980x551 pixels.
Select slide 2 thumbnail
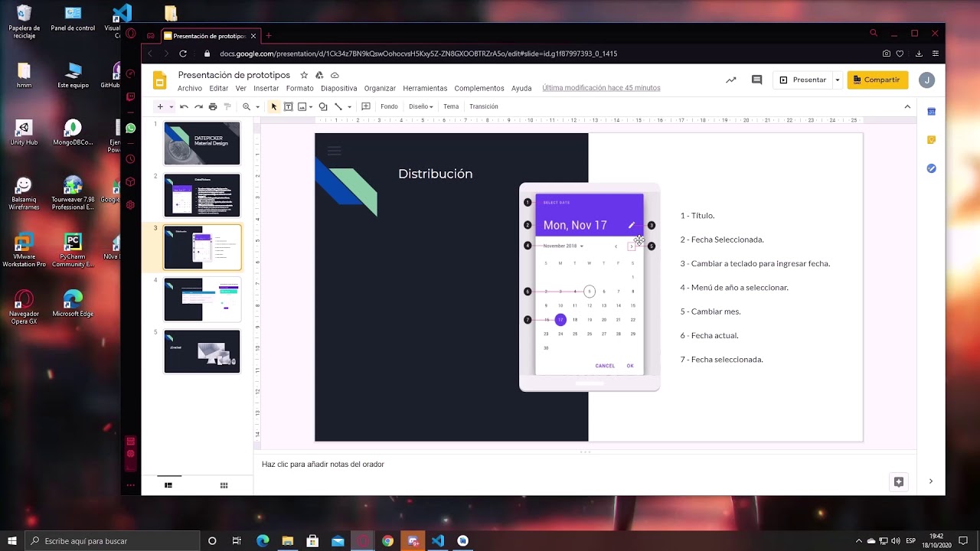[x=202, y=195]
